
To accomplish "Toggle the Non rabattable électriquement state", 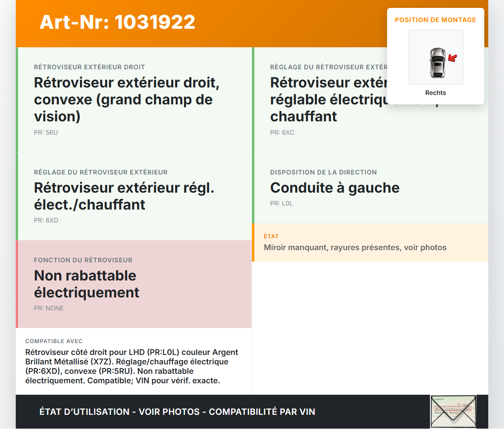I will tap(87, 284).
